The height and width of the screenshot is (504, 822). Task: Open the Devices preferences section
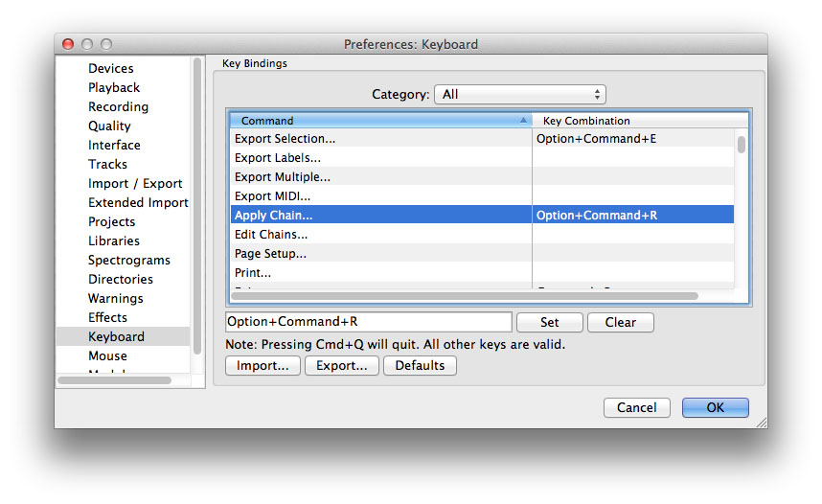click(111, 68)
